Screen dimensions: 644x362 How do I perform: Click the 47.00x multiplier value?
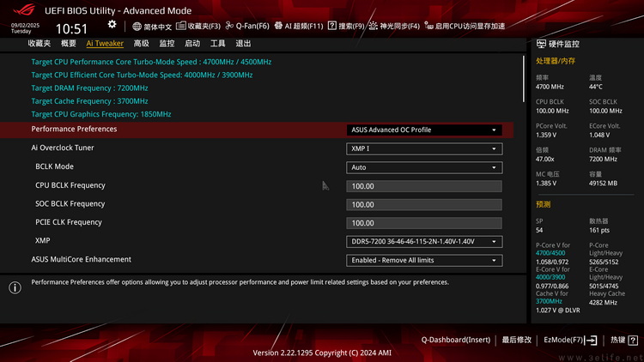[545, 160]
